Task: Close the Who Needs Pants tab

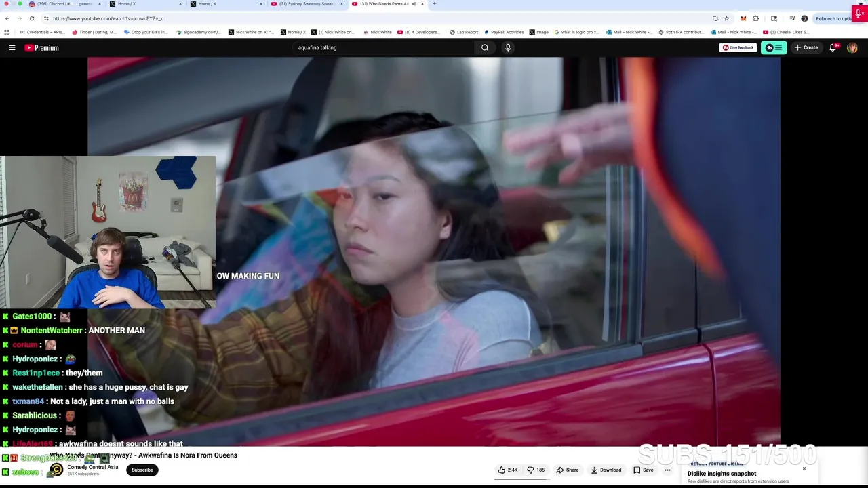Action: click(422, 4)
